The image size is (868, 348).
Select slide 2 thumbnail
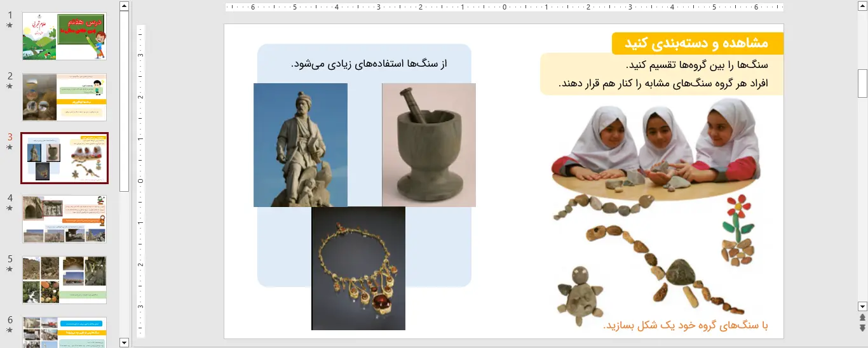(x=64, y=97)
